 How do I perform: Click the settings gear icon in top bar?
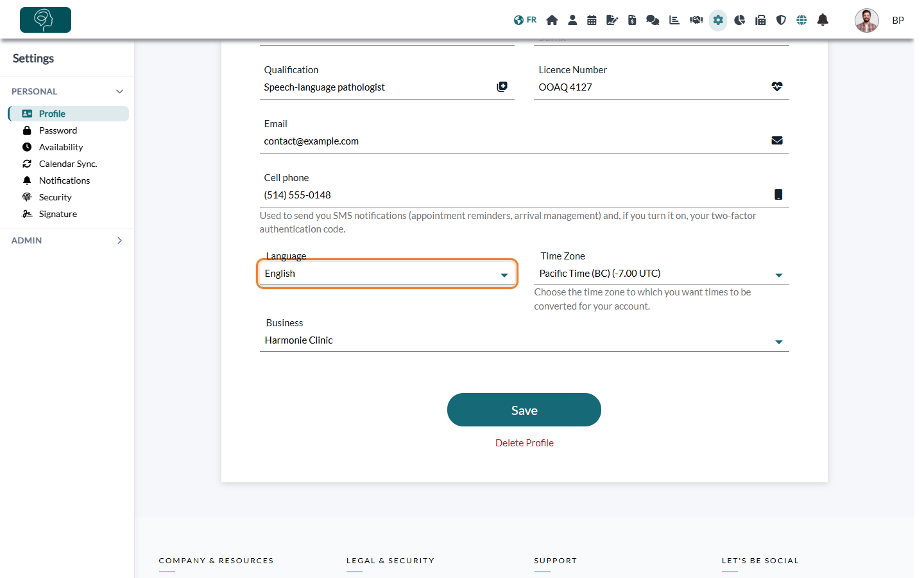(718, 20)
